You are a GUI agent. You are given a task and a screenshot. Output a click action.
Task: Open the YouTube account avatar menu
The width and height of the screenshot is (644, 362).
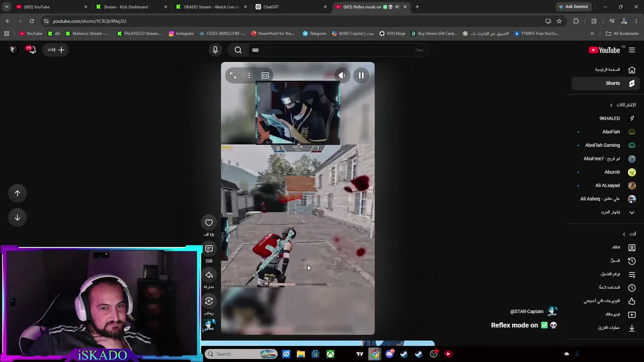(13, 50)
